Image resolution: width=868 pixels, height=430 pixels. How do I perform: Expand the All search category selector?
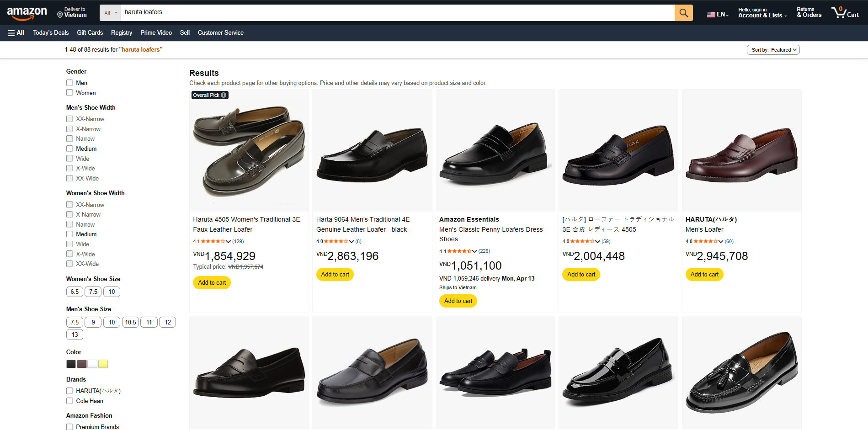coord(110,12)
